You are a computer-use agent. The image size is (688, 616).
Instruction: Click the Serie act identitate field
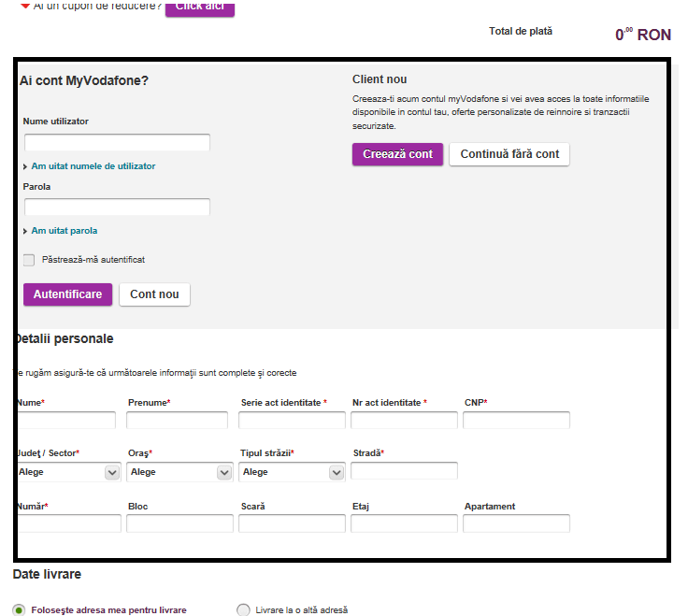pyautogui.click(x=292, y=420)
